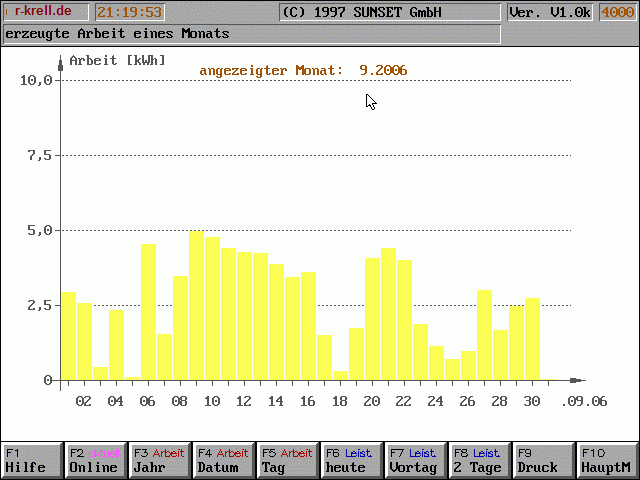Image resolution: width=640 pixels, height=480 pixels.
Task: Return to F10 HauptM main menu
Action: (607, 460)
